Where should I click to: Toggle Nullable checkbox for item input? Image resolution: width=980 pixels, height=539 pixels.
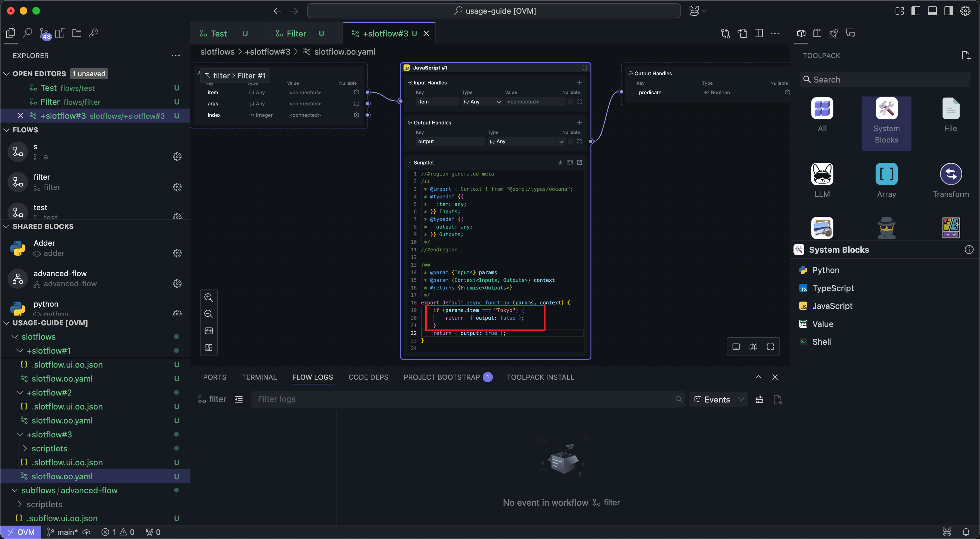coord(571,102)
